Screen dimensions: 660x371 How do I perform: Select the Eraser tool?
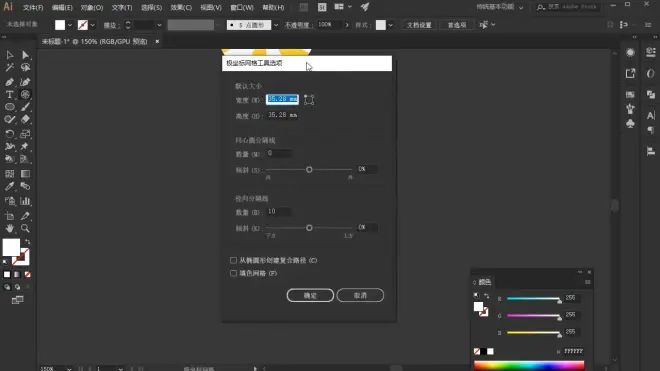[25, 120]
